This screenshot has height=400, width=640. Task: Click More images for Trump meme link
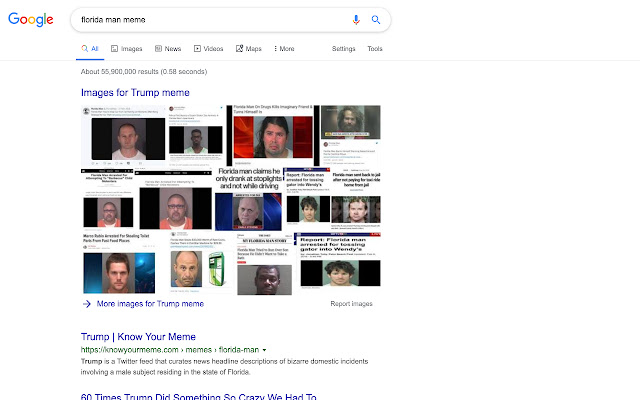click(150, 304)
